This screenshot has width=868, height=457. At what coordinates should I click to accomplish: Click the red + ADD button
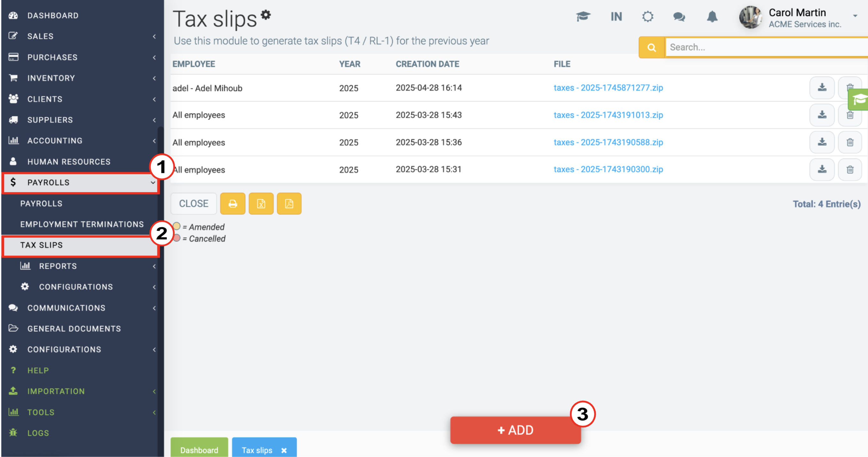point(516,430)
